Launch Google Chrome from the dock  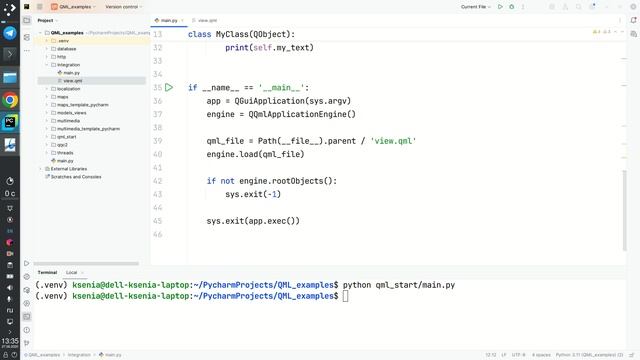[10, 100]
